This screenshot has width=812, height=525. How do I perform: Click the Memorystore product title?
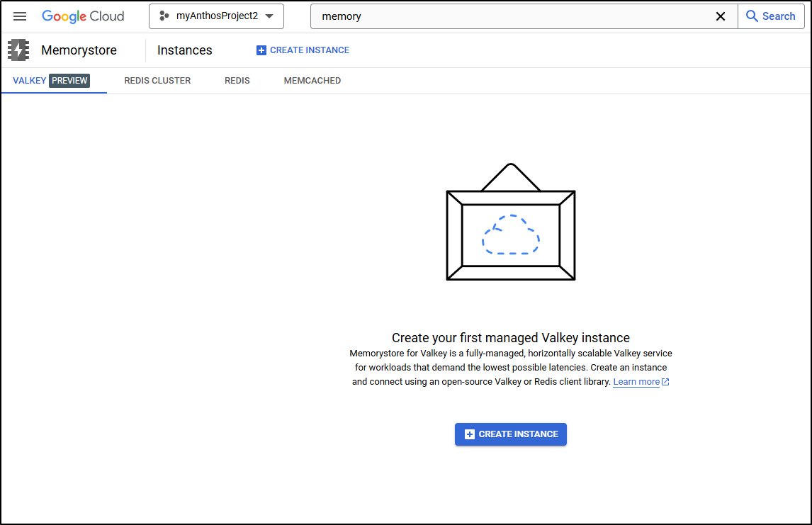[x=79, y=50]
